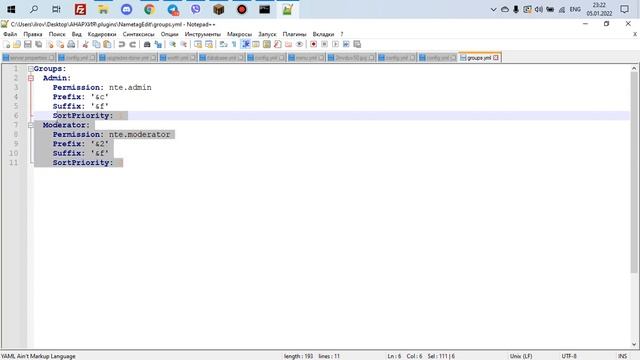Undo the last edit
This screenshot has height=360, width=640.
coord(122,44)
